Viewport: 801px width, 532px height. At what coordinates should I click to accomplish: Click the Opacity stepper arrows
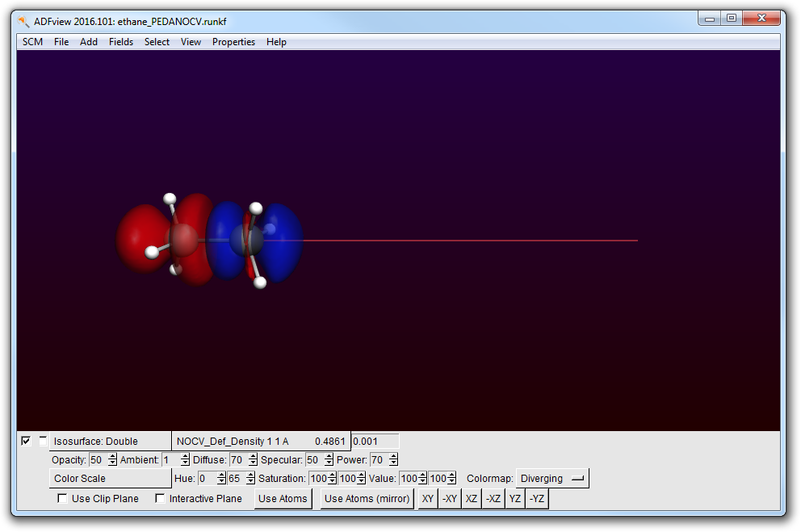[x=112, y=459]
